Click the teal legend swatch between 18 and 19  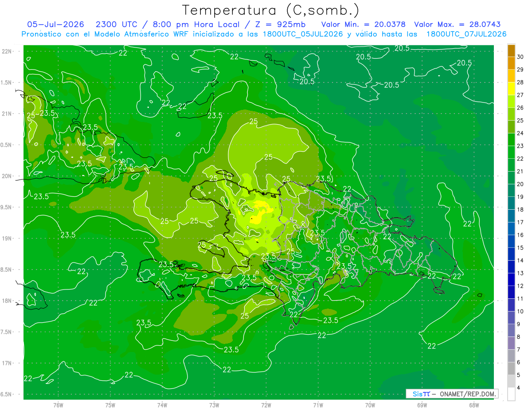[511, 204]
